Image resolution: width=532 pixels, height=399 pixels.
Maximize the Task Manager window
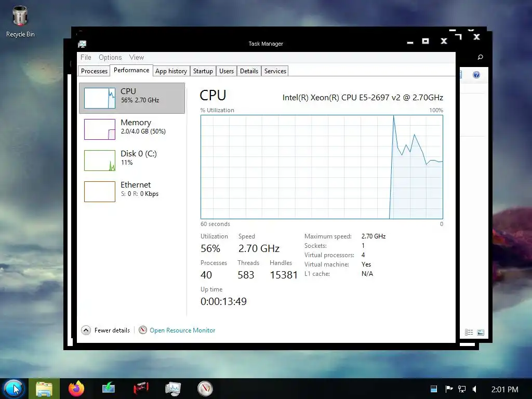point(425,41)
